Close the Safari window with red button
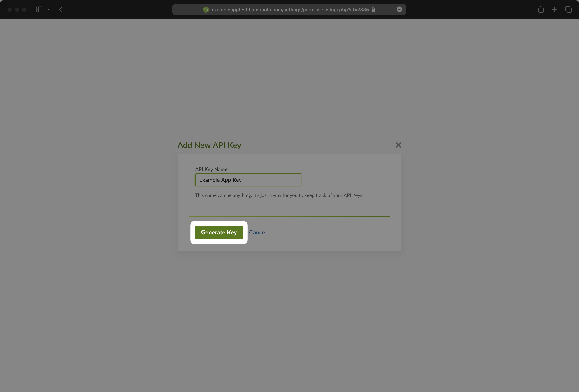This screenshot has width=579, height=392. pos(10,9)
